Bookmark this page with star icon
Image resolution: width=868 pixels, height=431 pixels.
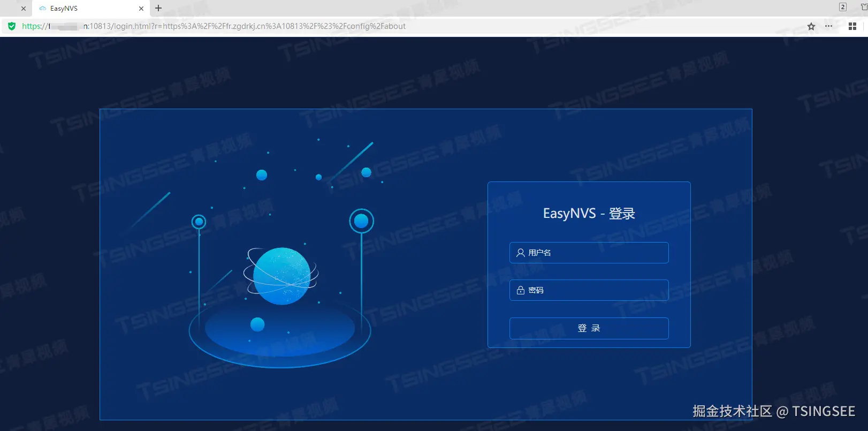point(811,26)
